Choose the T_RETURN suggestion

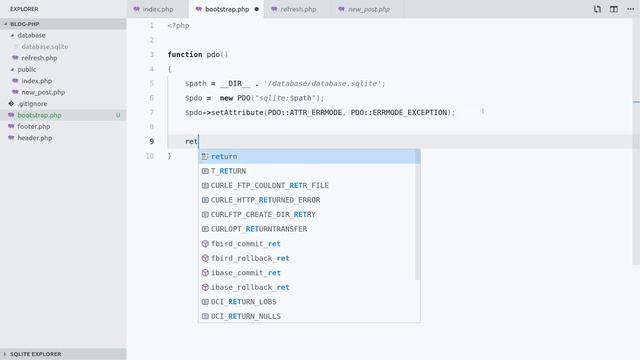(309, 171)
